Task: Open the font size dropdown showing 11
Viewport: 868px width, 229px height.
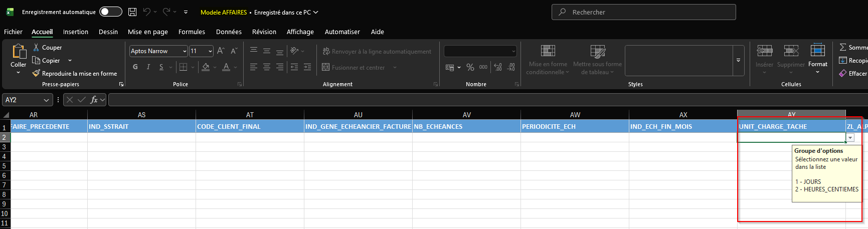Action: click(210, 51)
